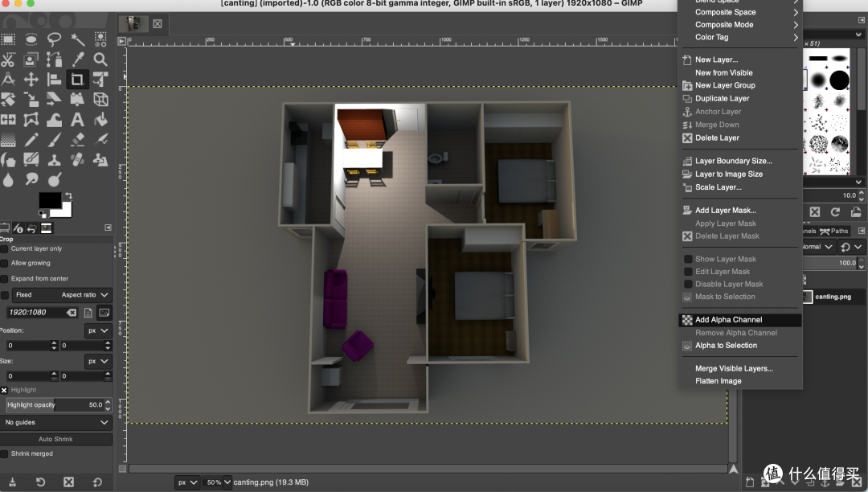Image resolution: width=868 pixels, height=492 pixels.
Task: Select the canting.png layer row
Action: click(833, 297)
